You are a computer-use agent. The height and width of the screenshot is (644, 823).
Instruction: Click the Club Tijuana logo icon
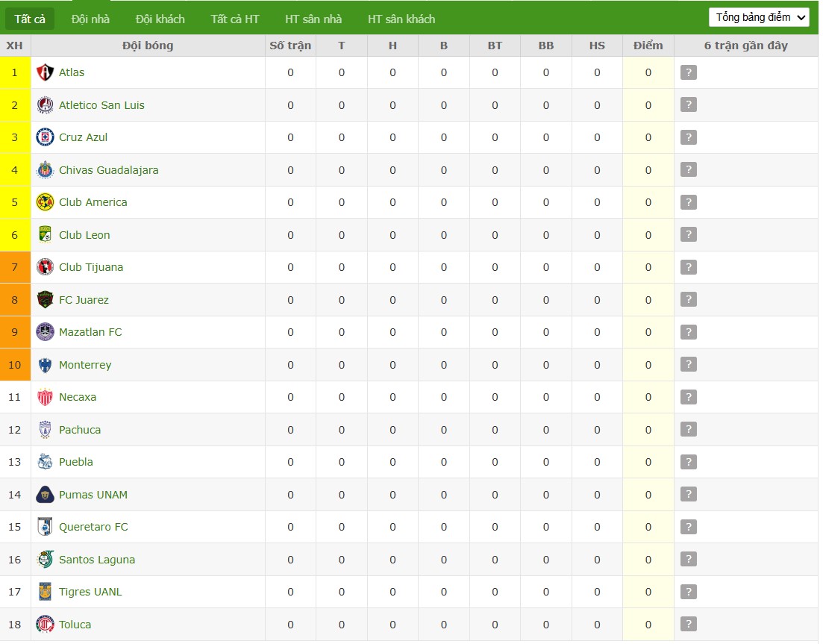(45, 267)
